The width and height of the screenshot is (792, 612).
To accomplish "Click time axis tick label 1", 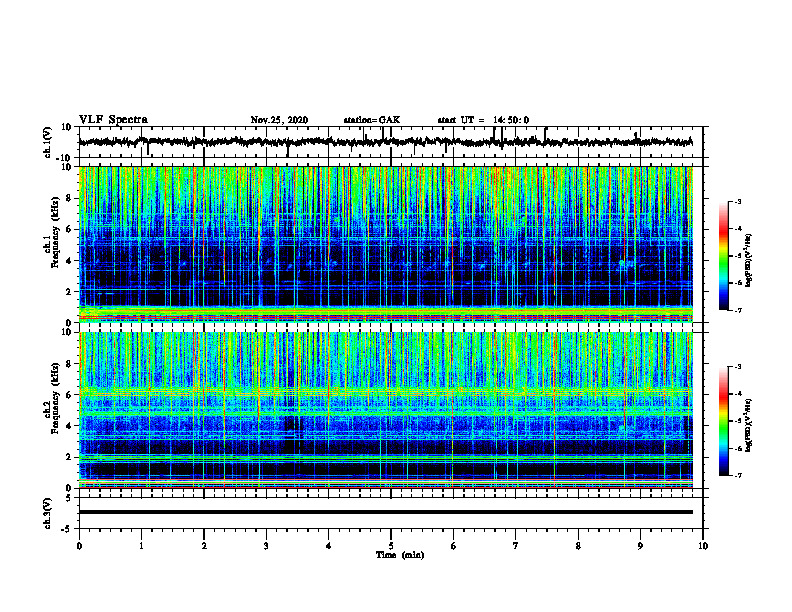I will click(x=141, y=546).
